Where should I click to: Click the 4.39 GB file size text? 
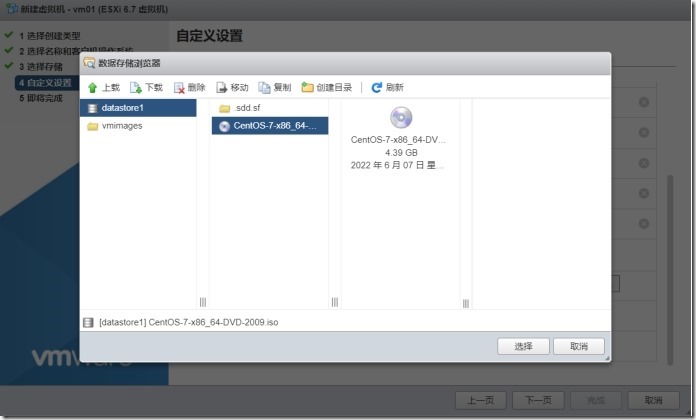(x=401, y=153)
